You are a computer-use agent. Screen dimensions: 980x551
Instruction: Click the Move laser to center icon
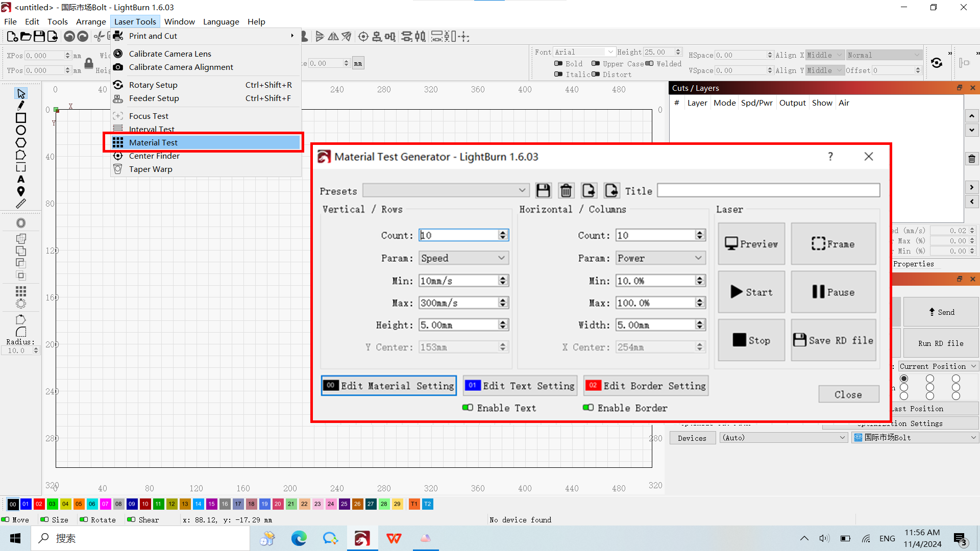[x=363, y=36]
